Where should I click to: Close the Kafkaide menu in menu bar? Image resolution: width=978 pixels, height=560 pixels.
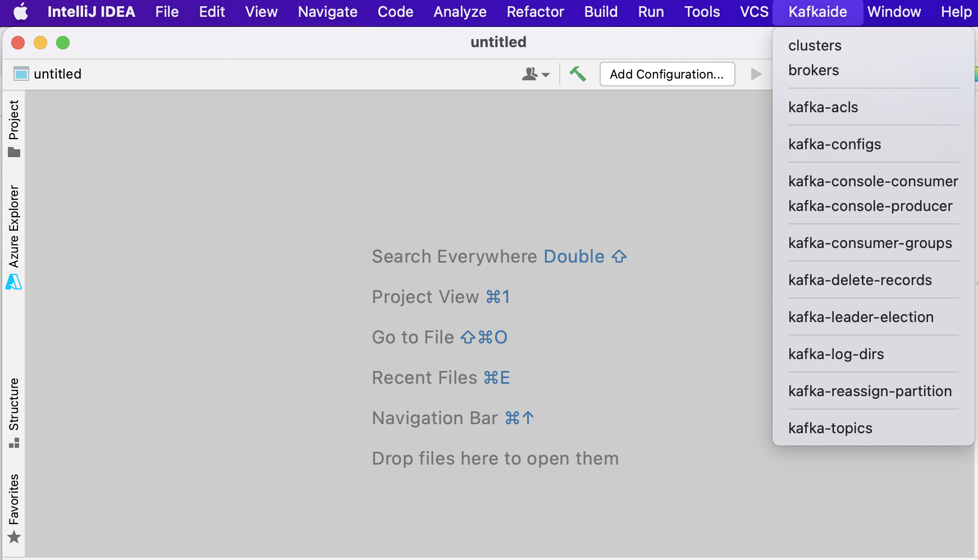(x=817, y=12)
